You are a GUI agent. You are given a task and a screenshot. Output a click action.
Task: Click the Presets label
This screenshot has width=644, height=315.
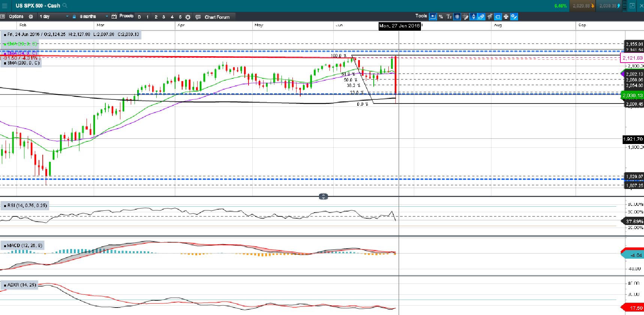tap(126, 16)
